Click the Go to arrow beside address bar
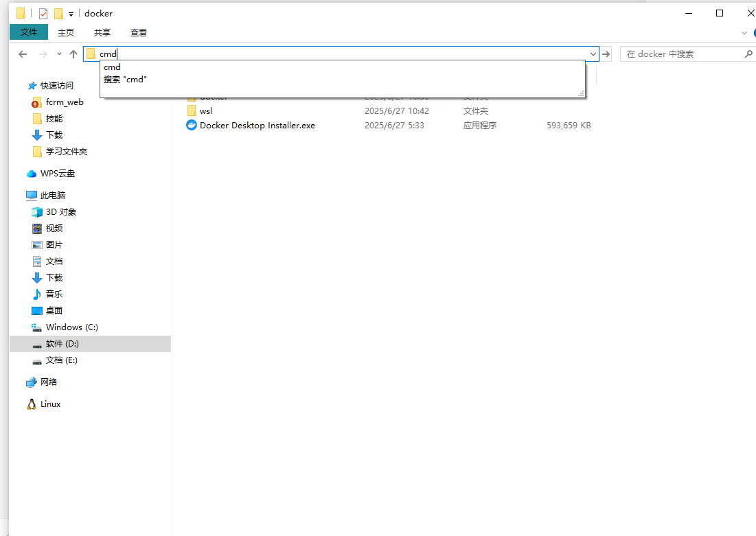Viewport: 756px width, 536px height. point(606,54)
